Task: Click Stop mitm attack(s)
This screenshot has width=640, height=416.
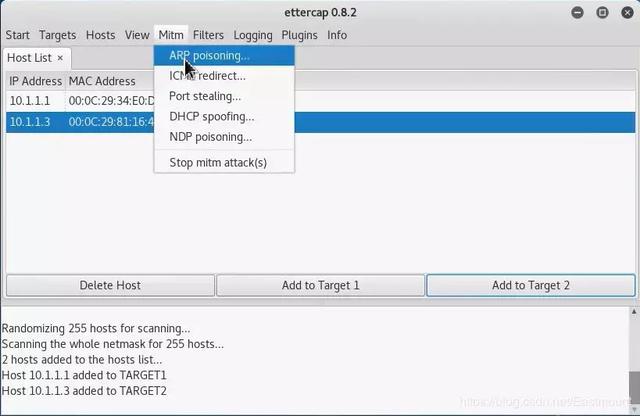Action: pos(224,162)
